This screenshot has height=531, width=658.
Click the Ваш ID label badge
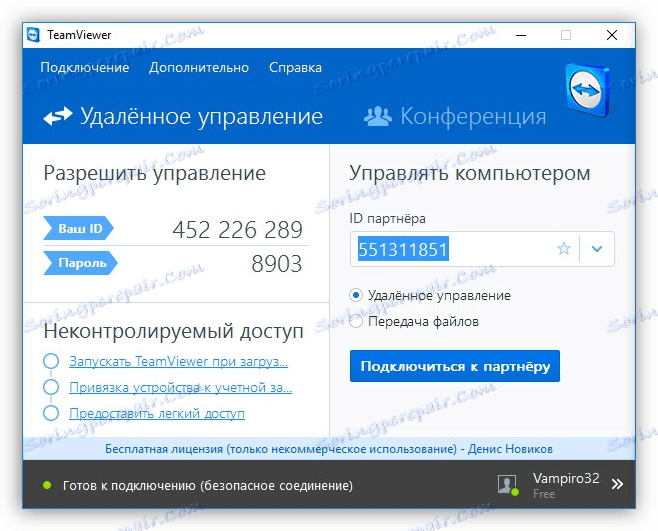pos(78,229)
